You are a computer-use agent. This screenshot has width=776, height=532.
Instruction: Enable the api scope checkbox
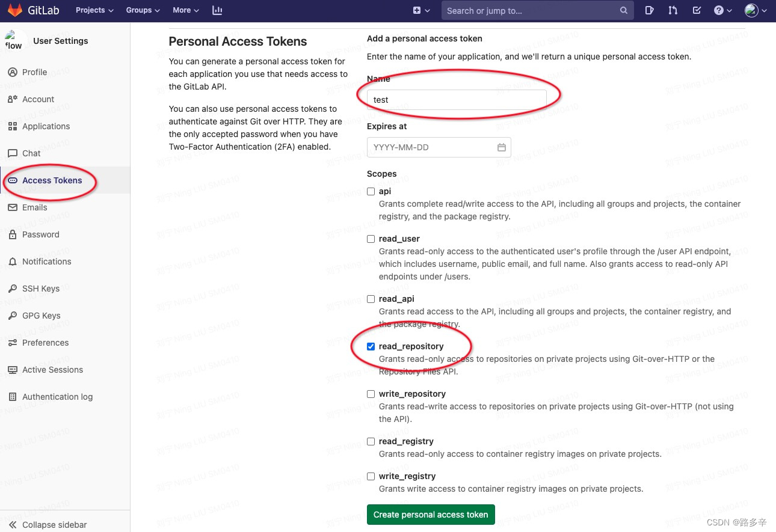(371, 191)
